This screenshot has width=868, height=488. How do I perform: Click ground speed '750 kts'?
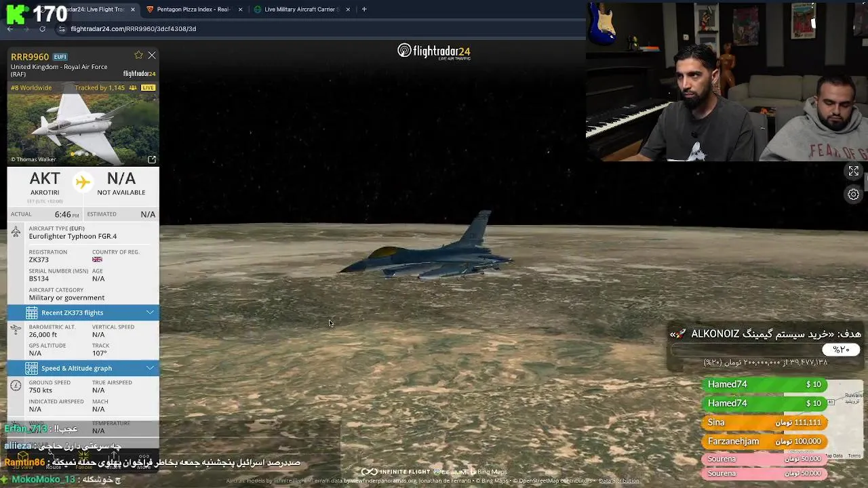click(41, 390)
